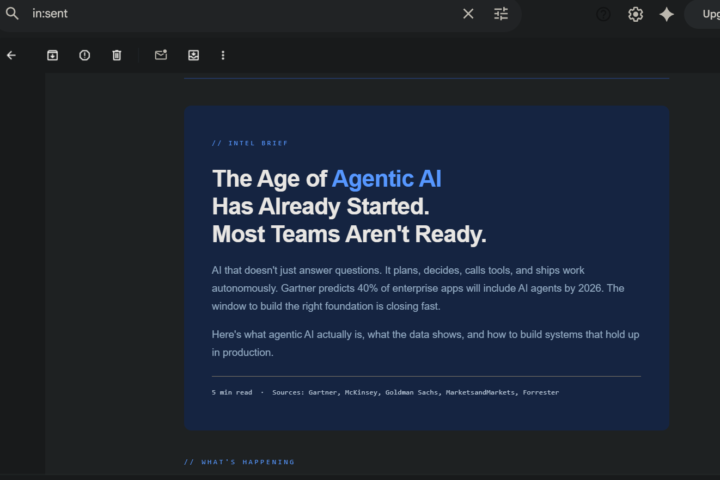720x480 pixels.
Task: Click the '// INTEL BRIEF' label
Action: 249,143
